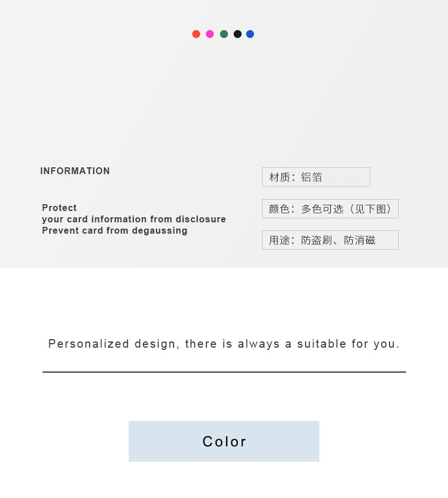Click the word "disclosure"

[201, 219]
